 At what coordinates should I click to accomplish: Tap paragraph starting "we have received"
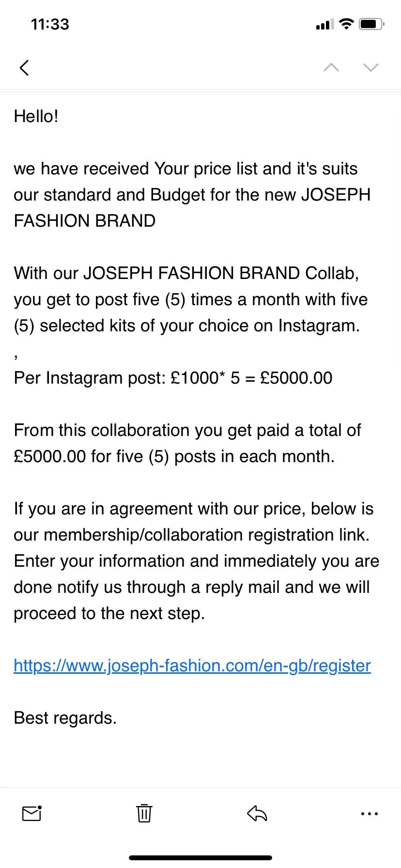[x=192, y=195]
